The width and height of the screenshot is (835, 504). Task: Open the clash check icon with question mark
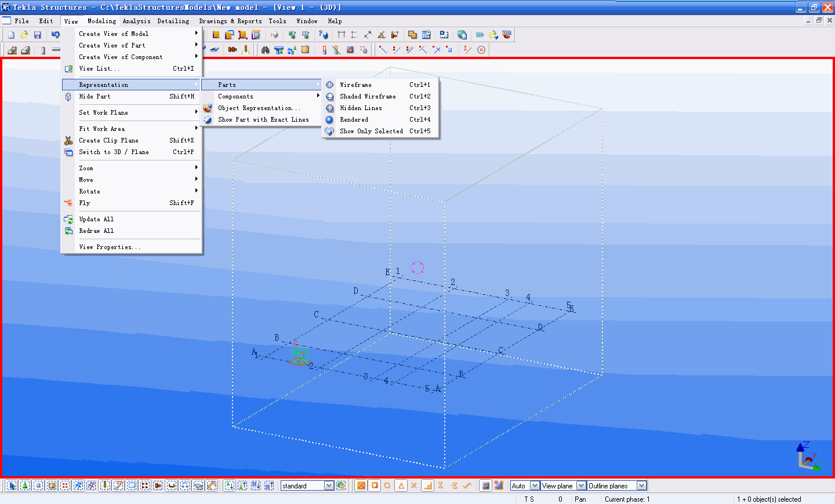pos(324,35)
